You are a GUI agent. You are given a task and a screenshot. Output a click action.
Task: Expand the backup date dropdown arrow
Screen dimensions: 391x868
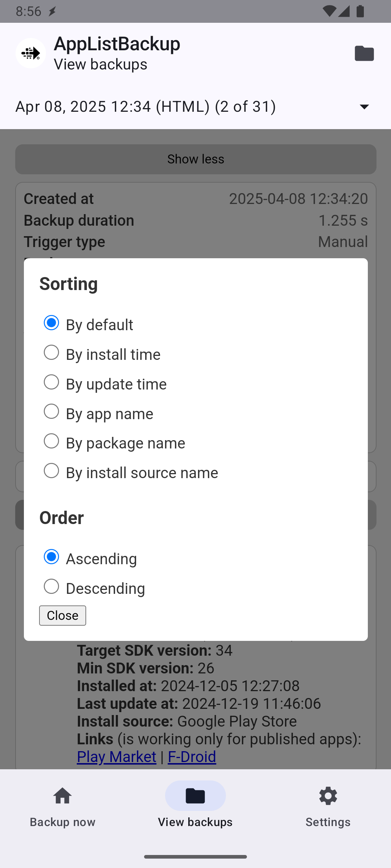coord(364,107)
